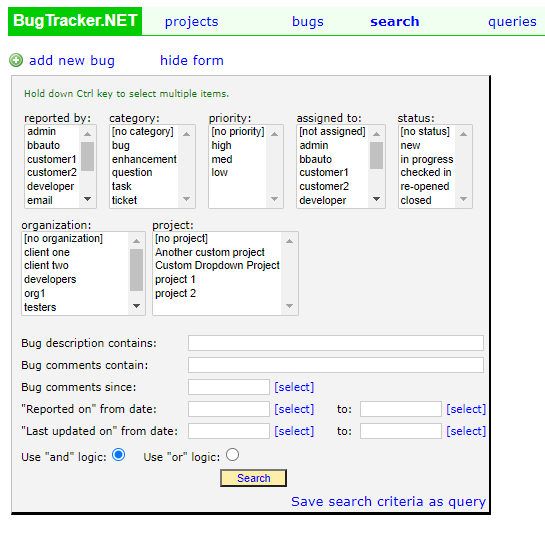Select the 'Use and logic' radio button
Image resolution: width=545 pixels, height=534 pixels.
pyautogui.click(x=119, y=455)
